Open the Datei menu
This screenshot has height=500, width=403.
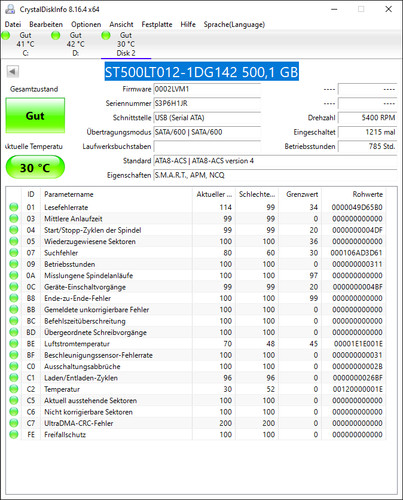tap(13, 24)
